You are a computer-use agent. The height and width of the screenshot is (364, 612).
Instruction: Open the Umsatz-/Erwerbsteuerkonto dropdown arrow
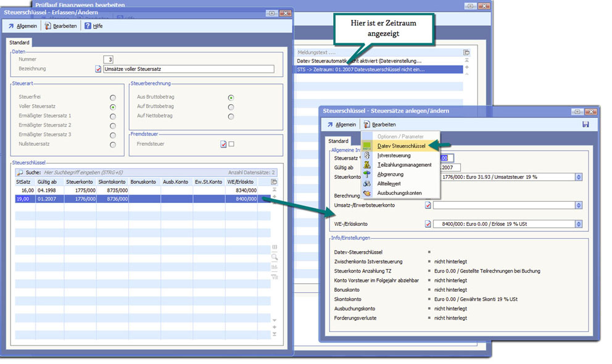tap(578, 205)
